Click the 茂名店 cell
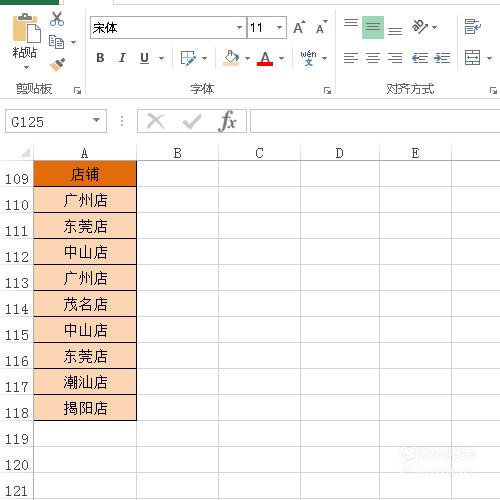 click(85, 304)
